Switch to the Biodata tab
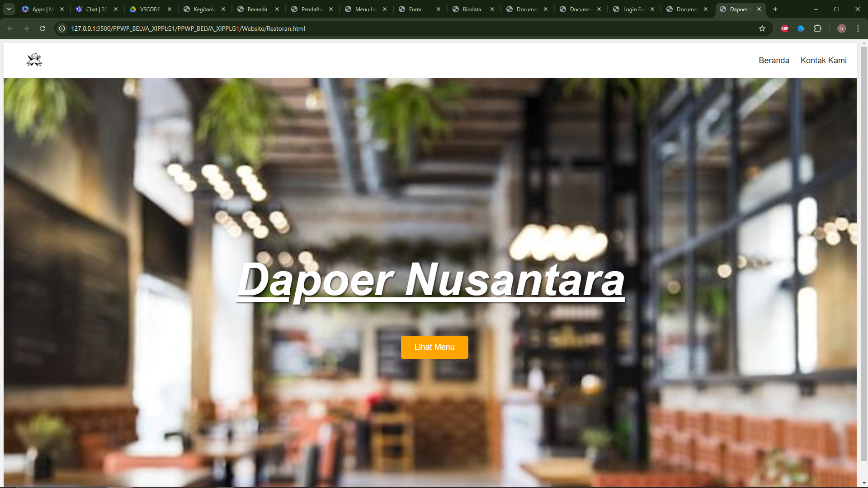The image size is (868, 488). coord(472,9)
